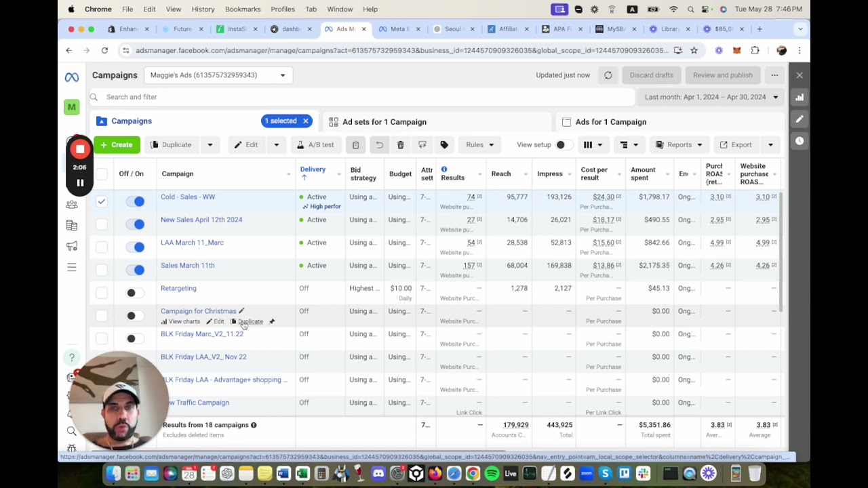Open Audiences people icon in sidebar

tap(71, 205)
